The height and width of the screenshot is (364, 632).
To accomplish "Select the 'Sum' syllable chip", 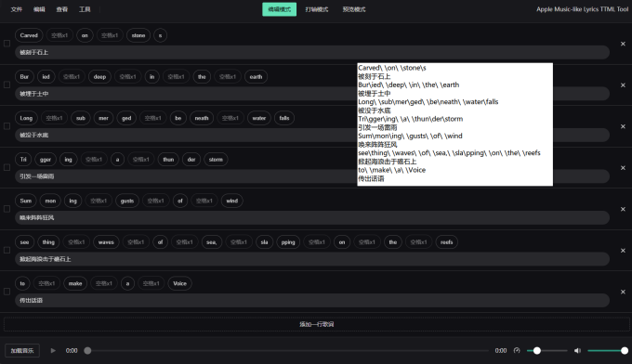I will click(x=26, y=201).
